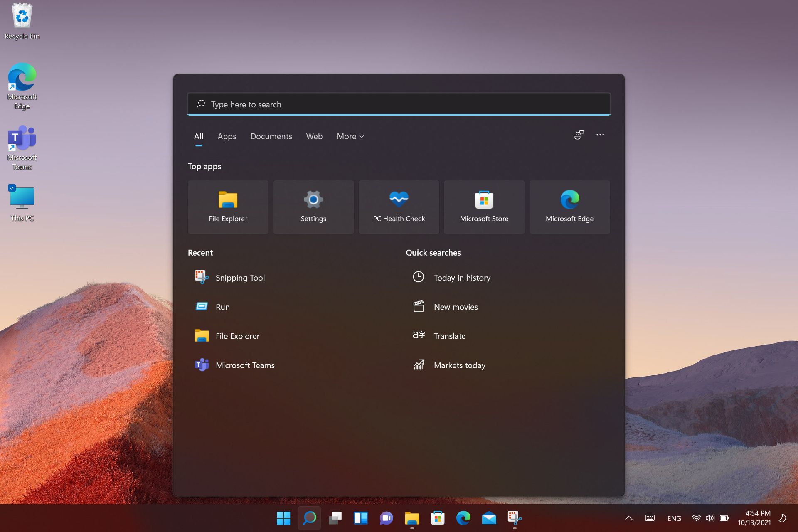Image resolution: width=798 pixels, height=532 pixels.
Task: Toggle battery status in system tray
Action: coord(722,517)
